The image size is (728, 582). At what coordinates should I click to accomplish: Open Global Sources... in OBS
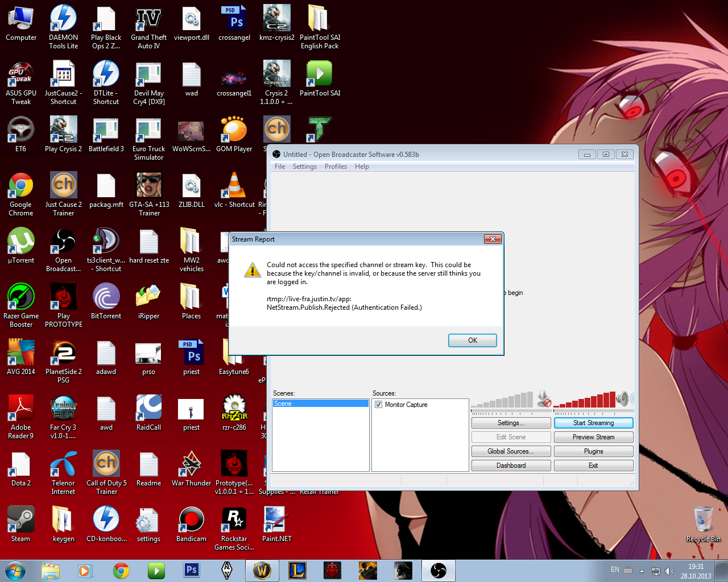(x=511, y=451)
